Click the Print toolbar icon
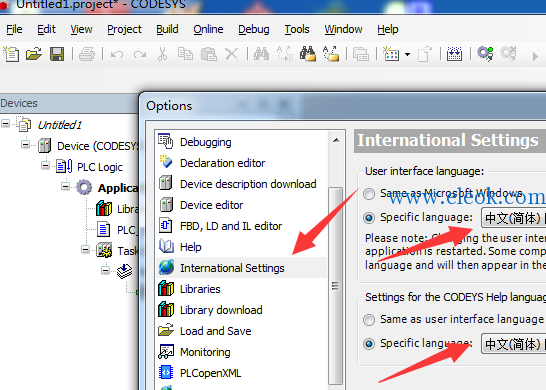The width and height of the screenshot is (546, 390). [x=87, y=54]
